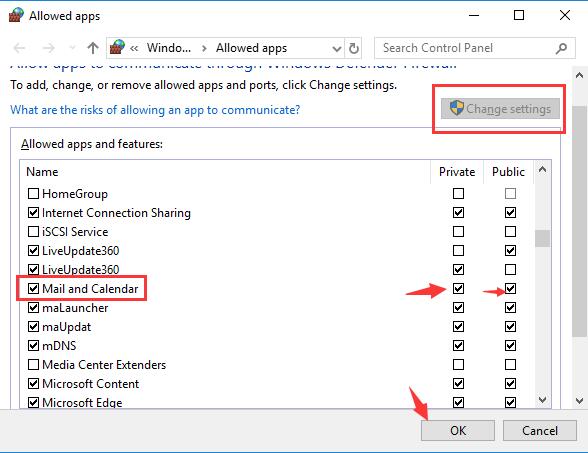The image size is (588, 453).
Task: Click the Cancel button
Action: coord(540,430)
